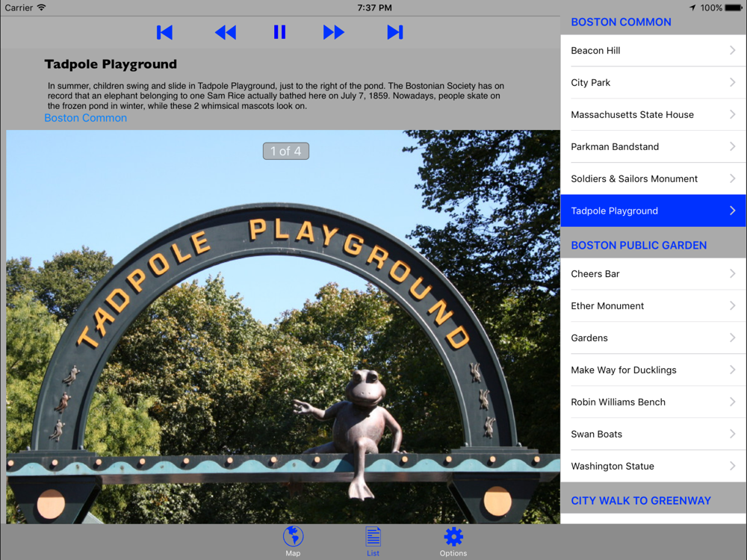Select the highlighted Tadpole Playground row
Screen dimensions: 747x560
[654, 211]
